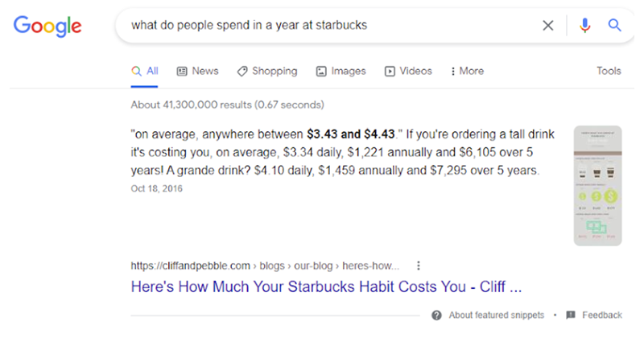Clear the search query with the X icon
This screenshot has width=644, height=338.
[x=548, y=26]
